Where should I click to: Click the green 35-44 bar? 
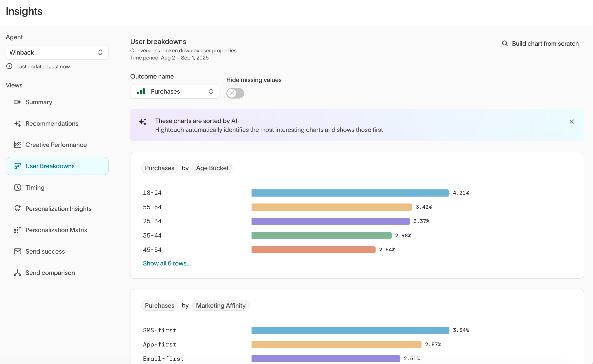(x=321, y=236)
